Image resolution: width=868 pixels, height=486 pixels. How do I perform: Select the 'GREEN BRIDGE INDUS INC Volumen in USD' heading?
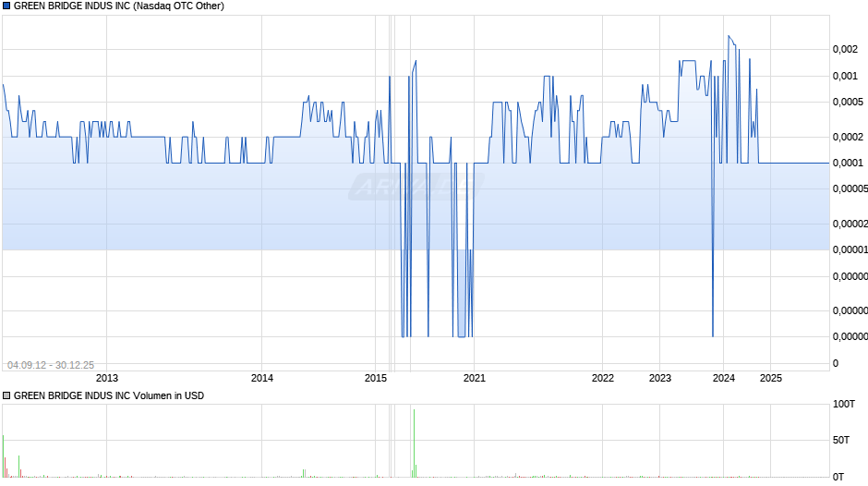click(x=109, y=395)
